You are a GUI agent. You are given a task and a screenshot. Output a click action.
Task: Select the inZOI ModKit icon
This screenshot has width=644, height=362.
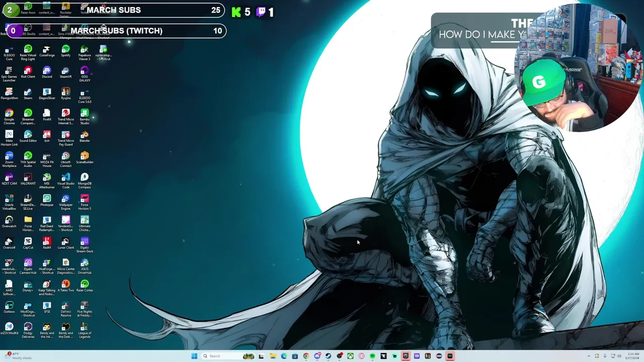9,329
